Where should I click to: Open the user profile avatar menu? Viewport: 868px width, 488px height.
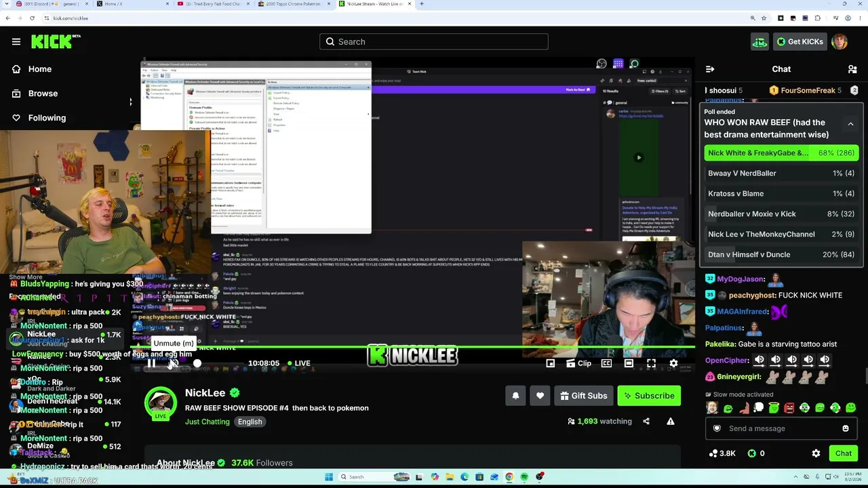point(840,42)
